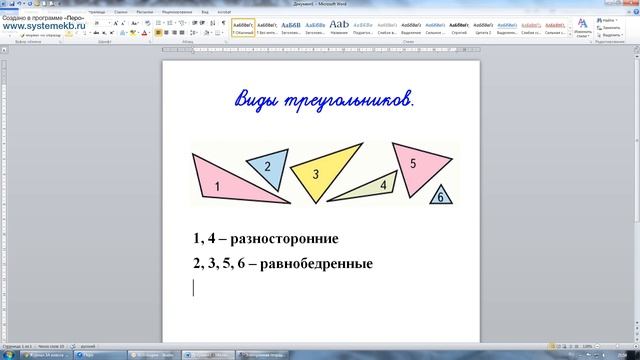The height and width of the screenshot is (360, 640).
Task: Switch to the Вид tab
Action: (205, 12)
